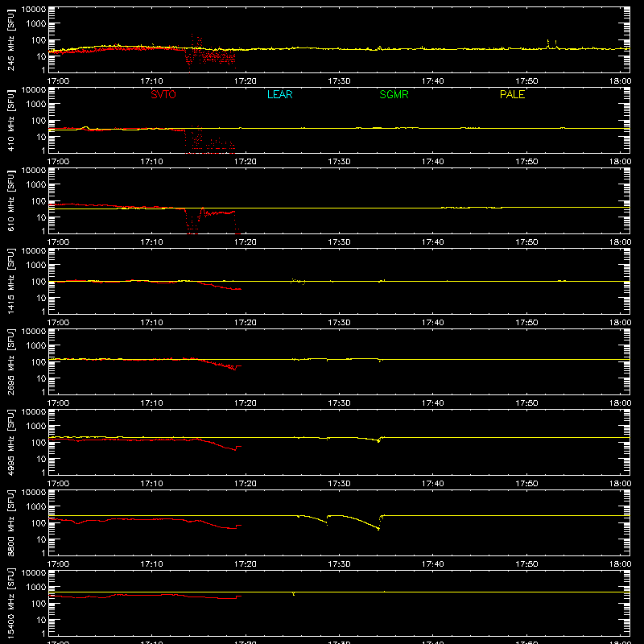Click 17:30 tick label under 245 MHz plot
The height and width of the screenshot is (644, 644).
(339, 81)
